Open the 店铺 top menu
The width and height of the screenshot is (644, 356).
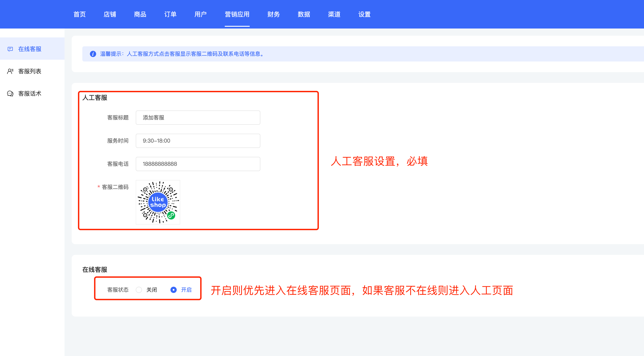point(110,14)
